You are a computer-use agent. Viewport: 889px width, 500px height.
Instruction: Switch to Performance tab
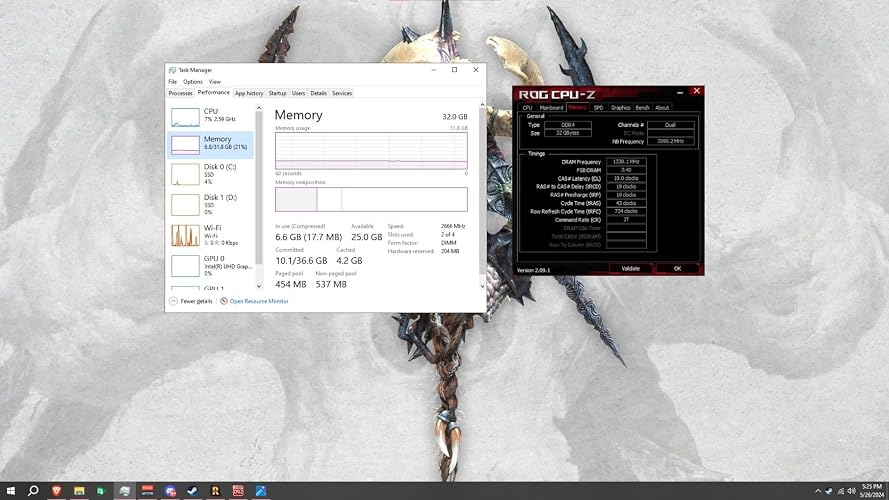[214, 92]
